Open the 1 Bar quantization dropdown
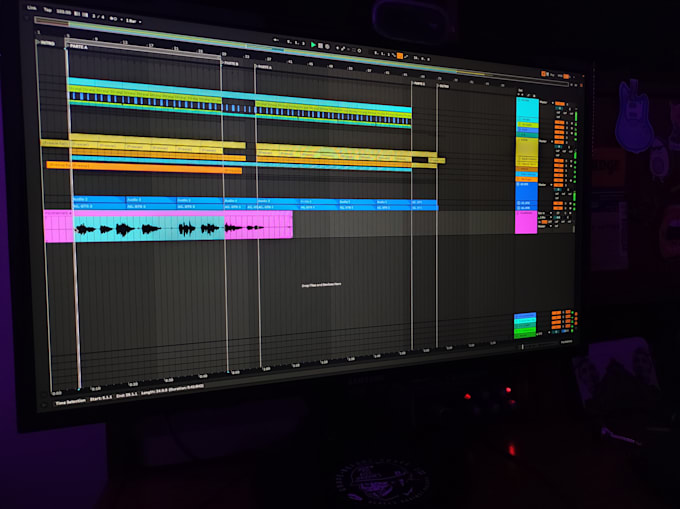680x509 pixels. [x=133, y=21]
